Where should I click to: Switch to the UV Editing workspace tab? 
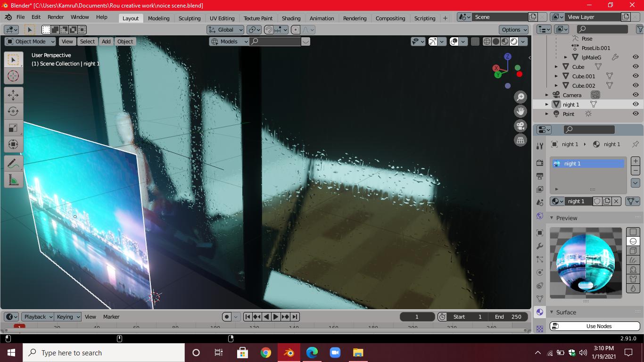pyautogui.click(x=222, y=18)
